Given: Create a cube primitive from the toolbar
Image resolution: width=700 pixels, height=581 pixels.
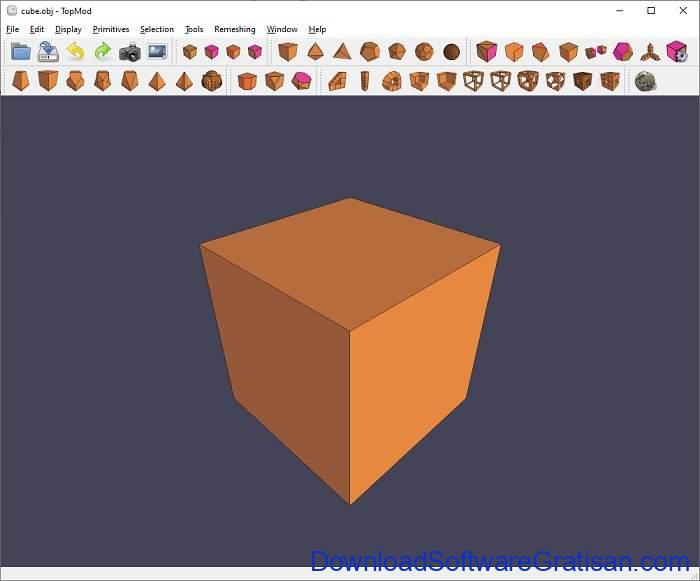Looking at the screenshot, I should [288, 52].
